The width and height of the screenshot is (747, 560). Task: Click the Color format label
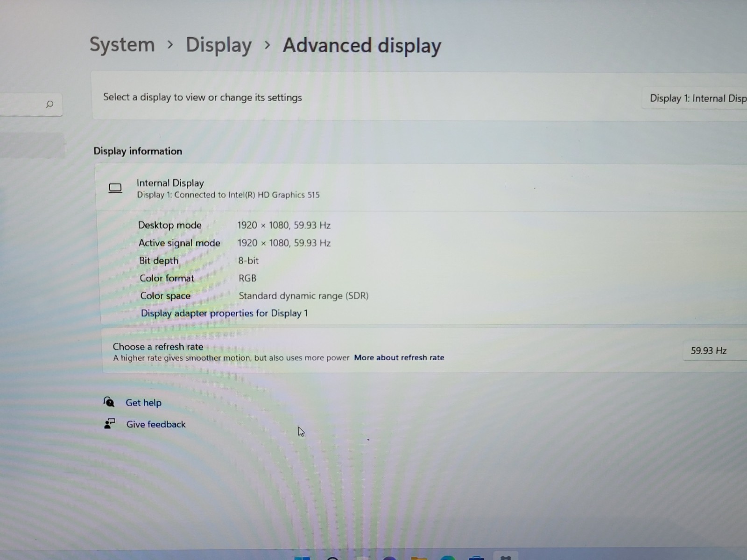(167, 278)
